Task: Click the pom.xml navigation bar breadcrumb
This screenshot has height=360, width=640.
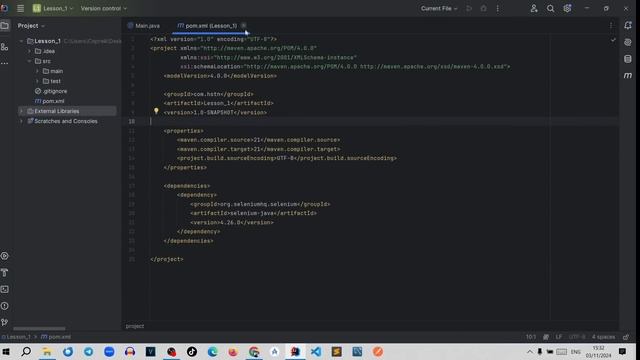Action: (56, 337)
